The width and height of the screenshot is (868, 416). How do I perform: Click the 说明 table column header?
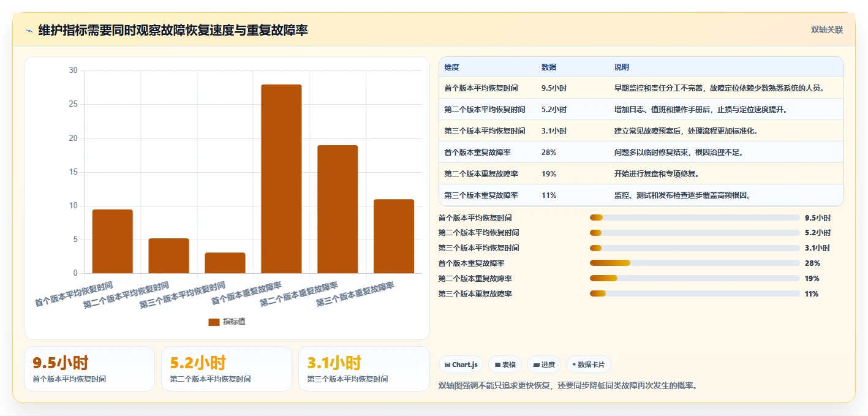622,67
